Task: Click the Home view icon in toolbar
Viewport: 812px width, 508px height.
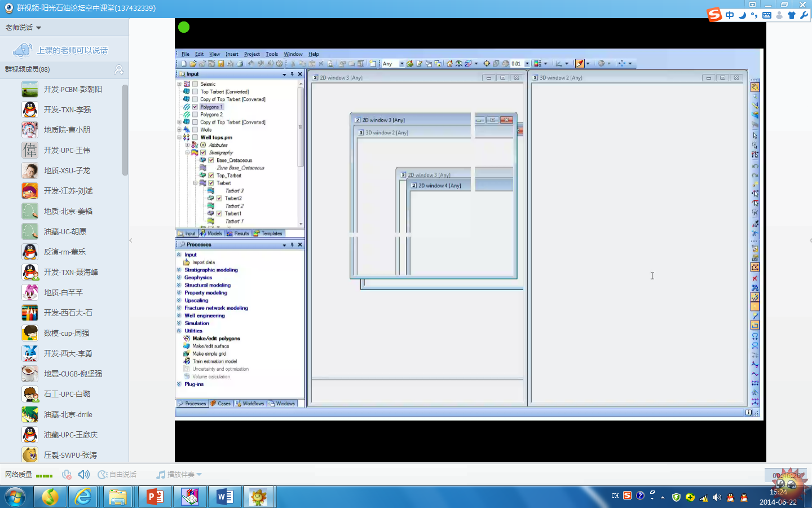Action: [x=449, y=64]
